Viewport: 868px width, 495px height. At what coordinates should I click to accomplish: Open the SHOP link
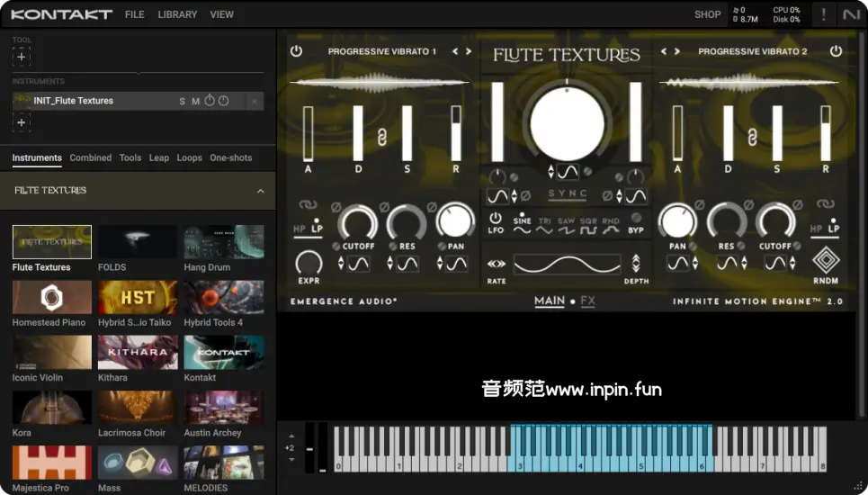coord(708,14)
